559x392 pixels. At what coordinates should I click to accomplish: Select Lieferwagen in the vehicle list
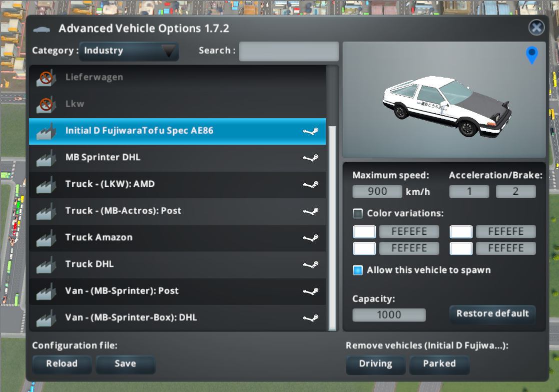(177, 78)
